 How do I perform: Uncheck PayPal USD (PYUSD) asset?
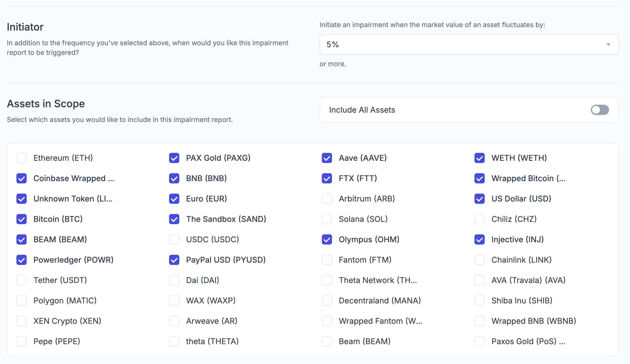click(174, 260)
